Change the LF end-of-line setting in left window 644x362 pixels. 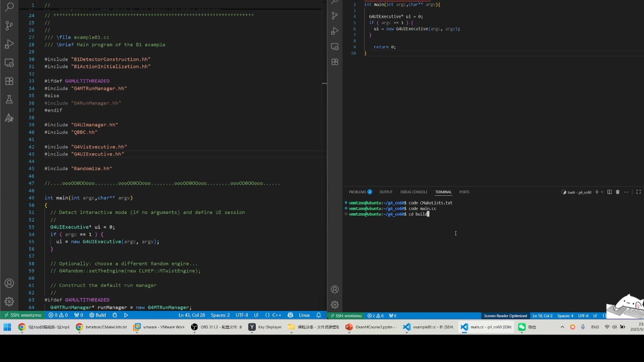[x=256, y=315]
